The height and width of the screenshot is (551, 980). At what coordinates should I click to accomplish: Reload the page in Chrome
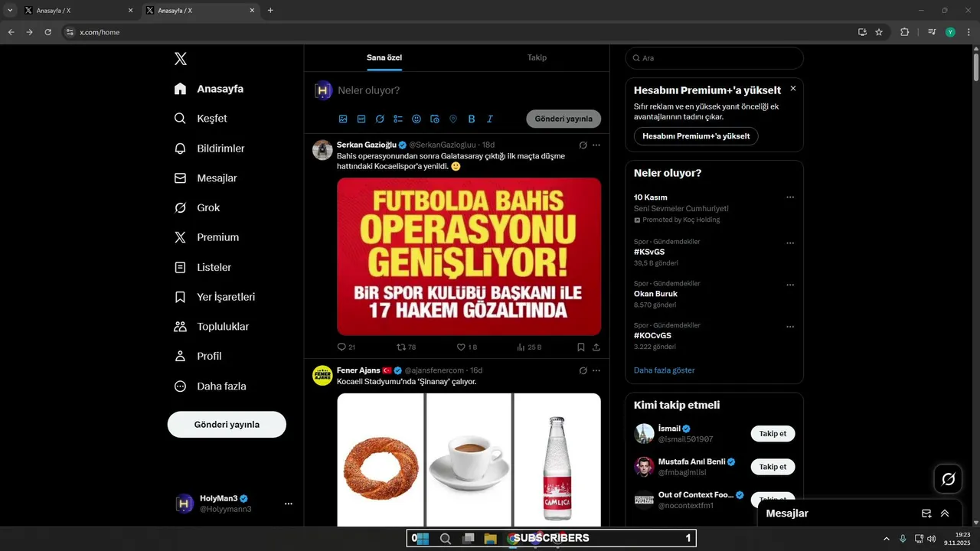[x=48, y=32]
